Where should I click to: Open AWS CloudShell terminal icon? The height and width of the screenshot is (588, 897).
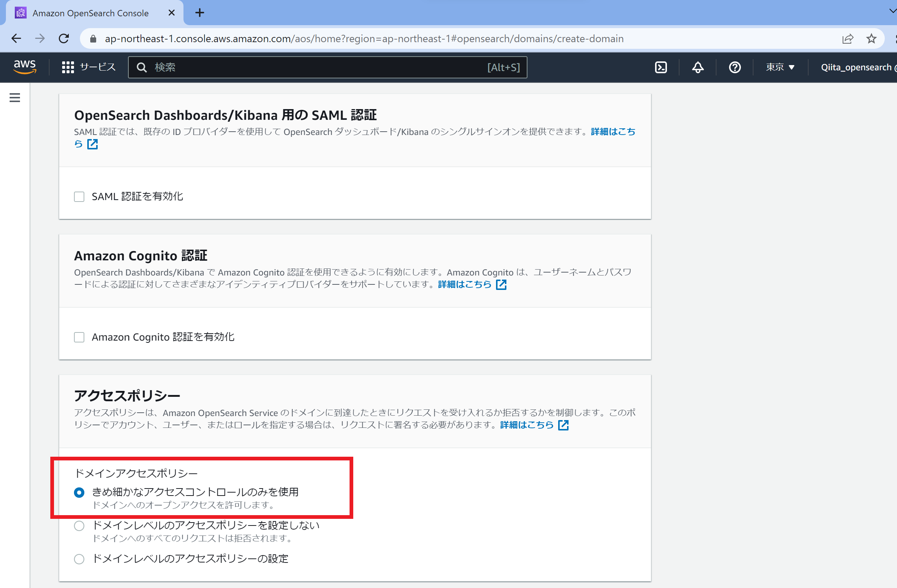coord(661,67)
